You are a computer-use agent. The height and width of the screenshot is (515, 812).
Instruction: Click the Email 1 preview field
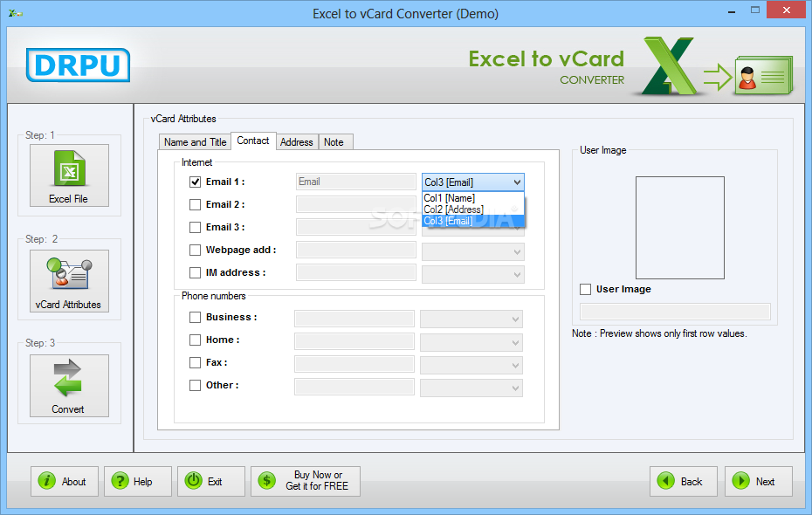pos(356,182)
